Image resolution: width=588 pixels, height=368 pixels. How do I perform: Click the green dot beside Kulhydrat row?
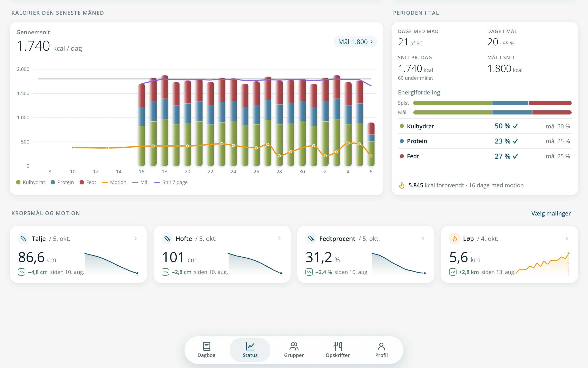pos(402,126)
